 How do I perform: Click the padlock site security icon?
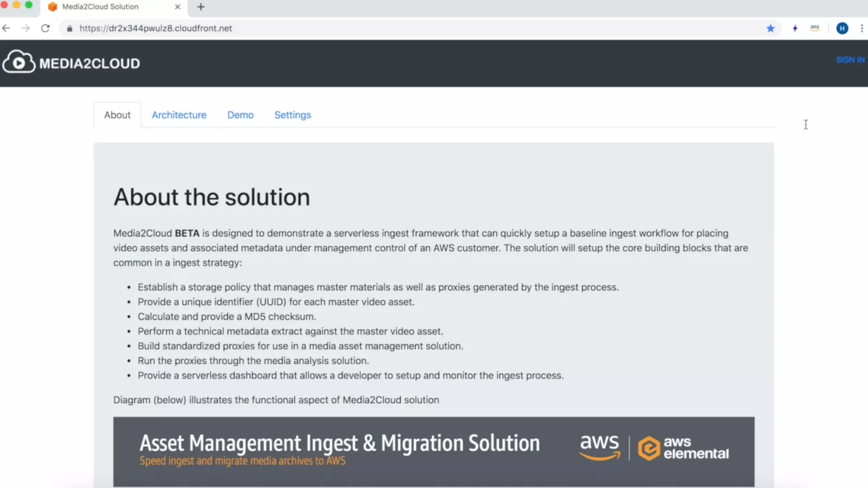70,28
